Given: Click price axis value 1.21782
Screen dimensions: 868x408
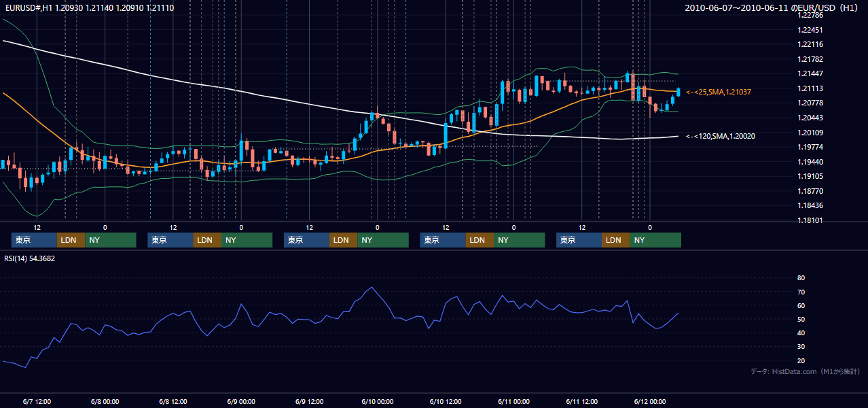Looking at the screenshot, I should 810,59.
